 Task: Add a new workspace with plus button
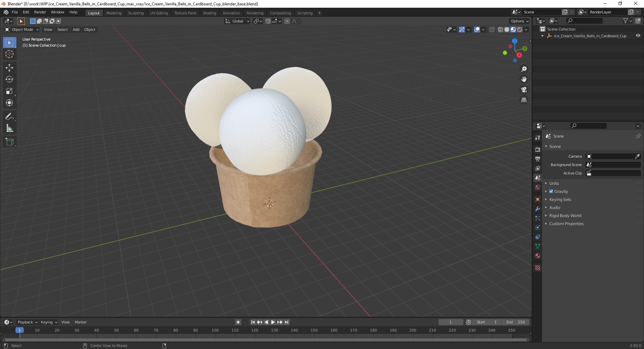pyautogui.click(x=319, y=13)
